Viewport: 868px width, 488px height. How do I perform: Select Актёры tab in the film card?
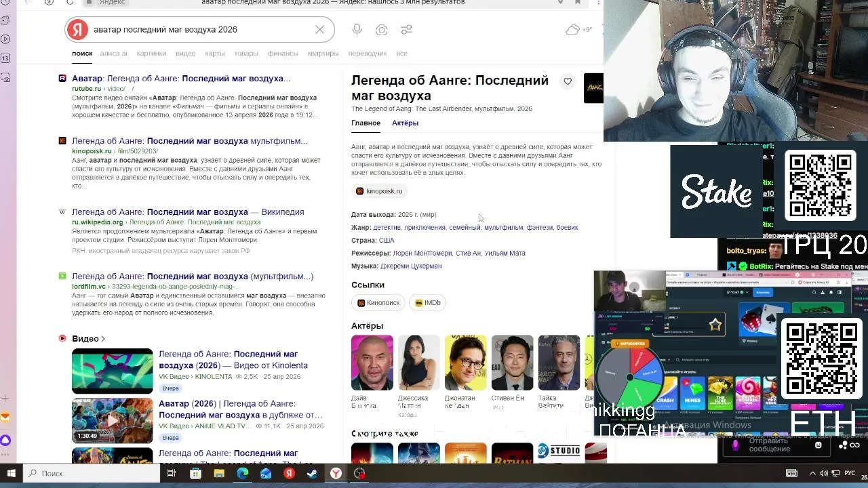pyautogui.click(x=405, y=123)
